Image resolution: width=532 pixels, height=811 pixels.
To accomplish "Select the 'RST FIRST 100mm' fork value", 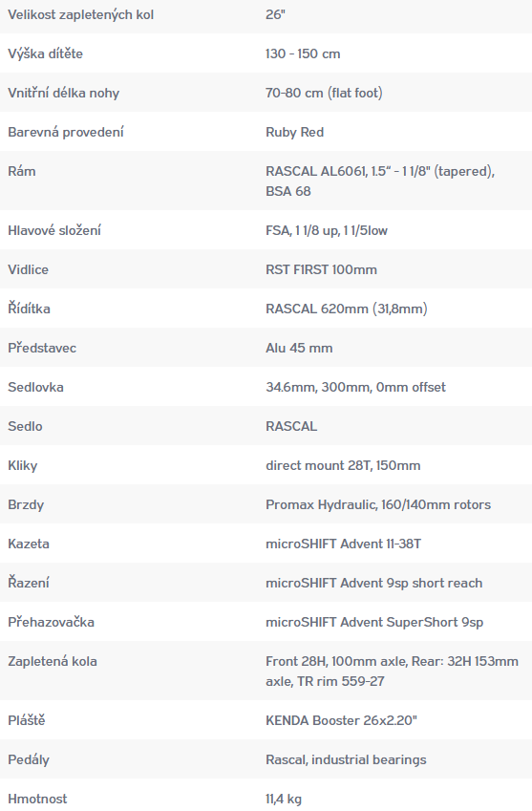I will coord(321,269).
